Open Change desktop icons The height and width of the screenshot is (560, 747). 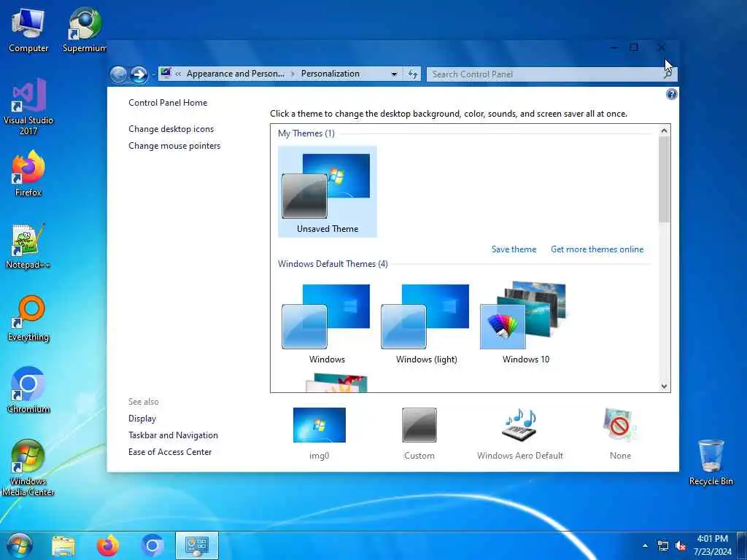coord(171,129)
